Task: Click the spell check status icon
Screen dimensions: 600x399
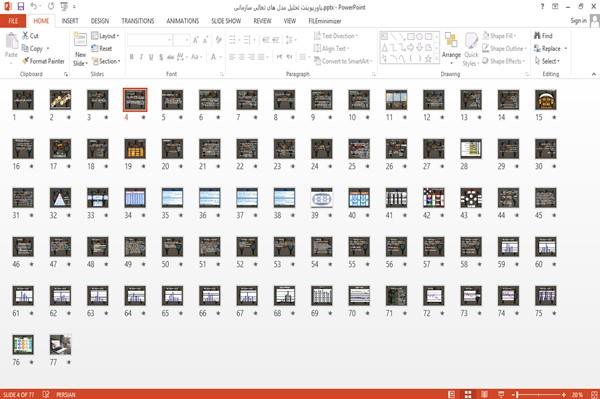Action: (x=46, y=394)
